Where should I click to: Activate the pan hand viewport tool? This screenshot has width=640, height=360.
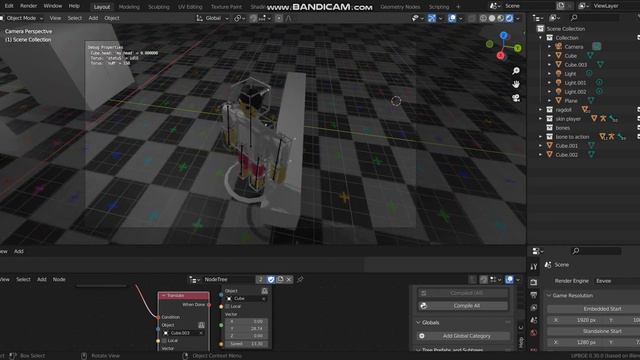tap(516, 84)
